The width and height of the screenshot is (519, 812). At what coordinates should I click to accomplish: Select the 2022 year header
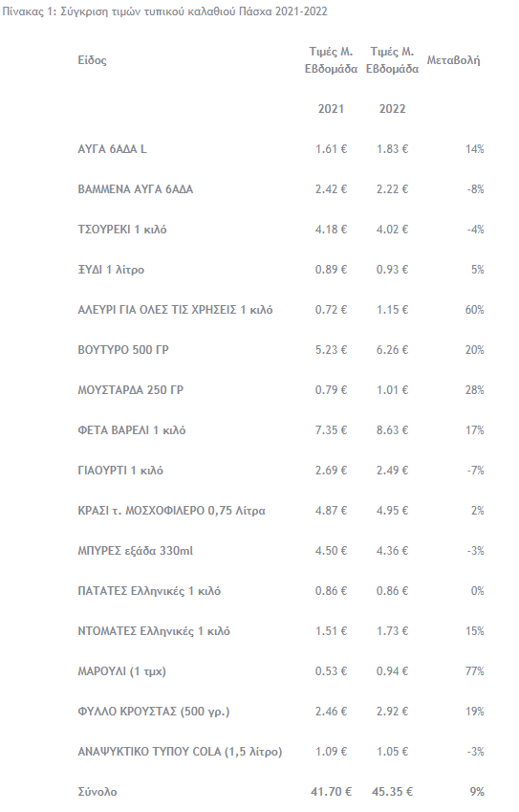click(x=392, y=109)
